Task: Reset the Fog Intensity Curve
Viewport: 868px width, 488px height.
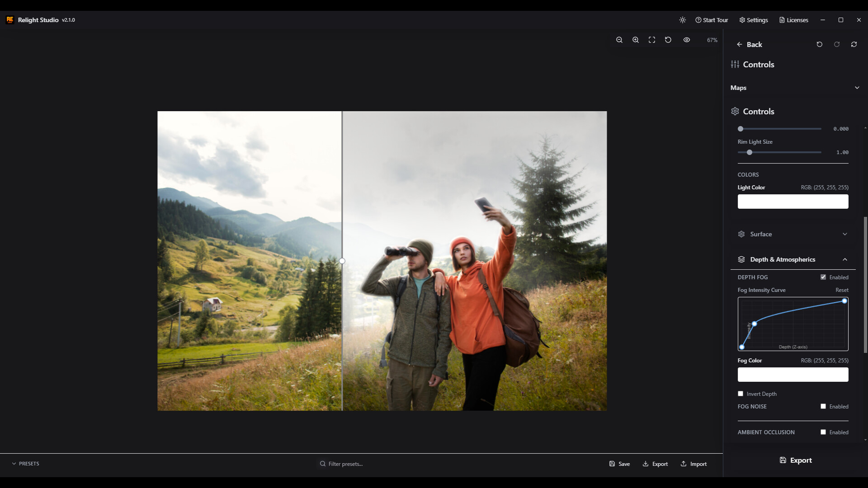Action: click(843, 290)
